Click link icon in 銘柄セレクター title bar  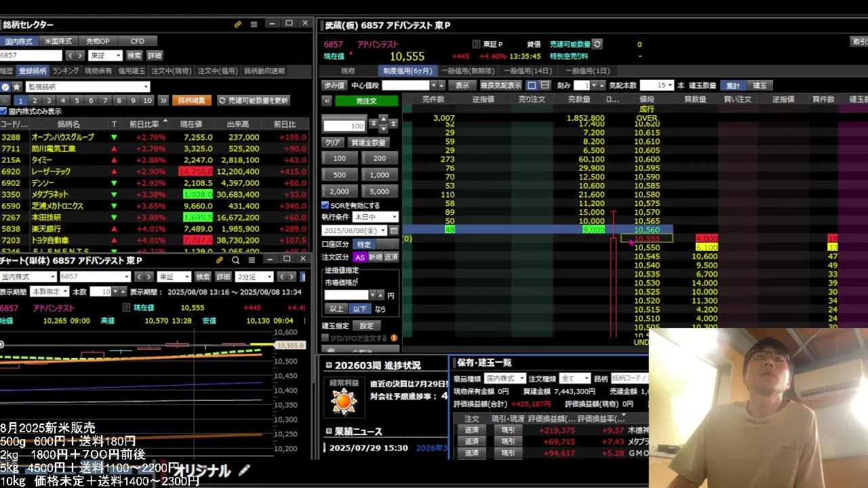point(238,24)
